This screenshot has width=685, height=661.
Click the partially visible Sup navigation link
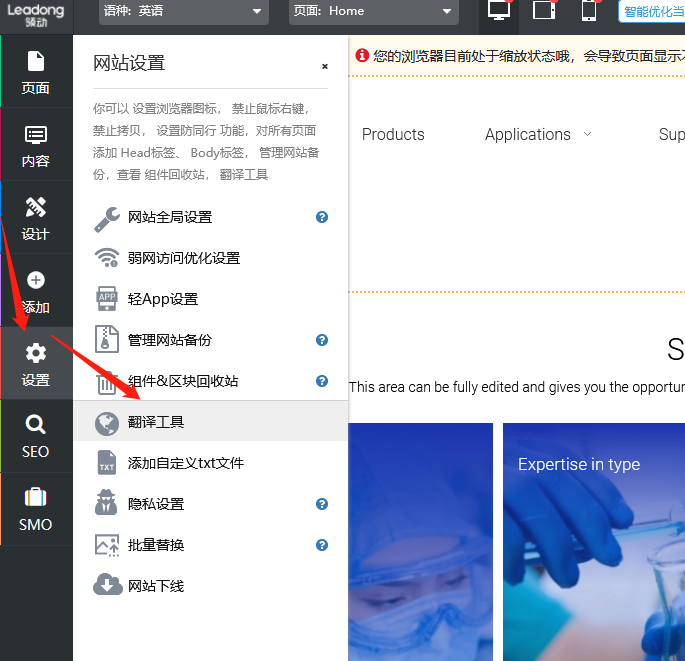point(671,135)
